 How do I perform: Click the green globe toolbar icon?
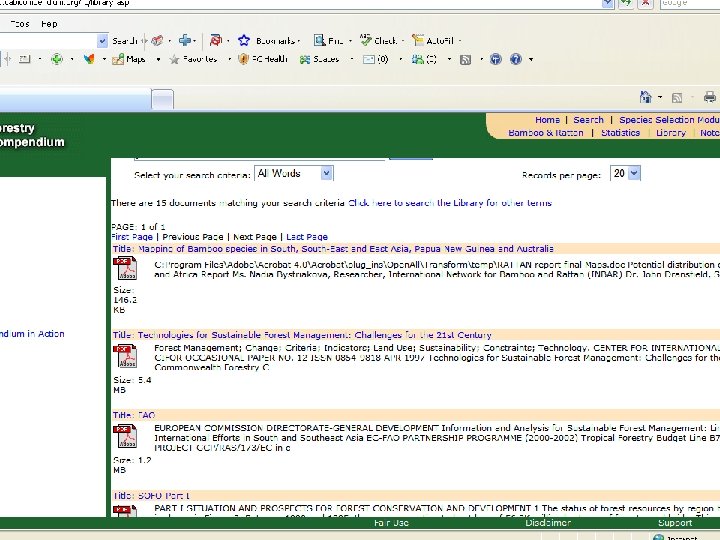[x=57, y=59]
